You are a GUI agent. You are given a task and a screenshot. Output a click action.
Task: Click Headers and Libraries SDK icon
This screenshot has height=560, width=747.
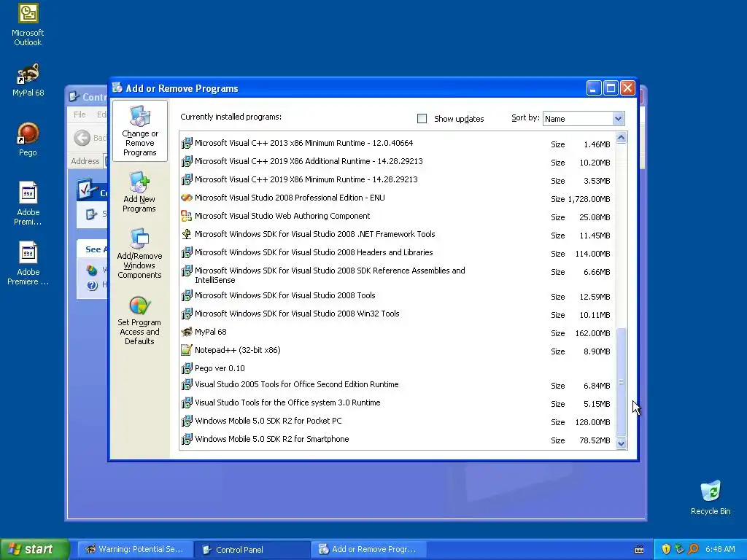(187, 252)
